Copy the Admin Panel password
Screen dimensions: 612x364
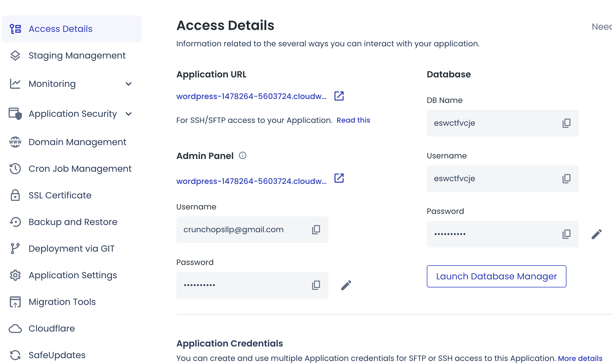pyautogui.click(x=316, y=285)
